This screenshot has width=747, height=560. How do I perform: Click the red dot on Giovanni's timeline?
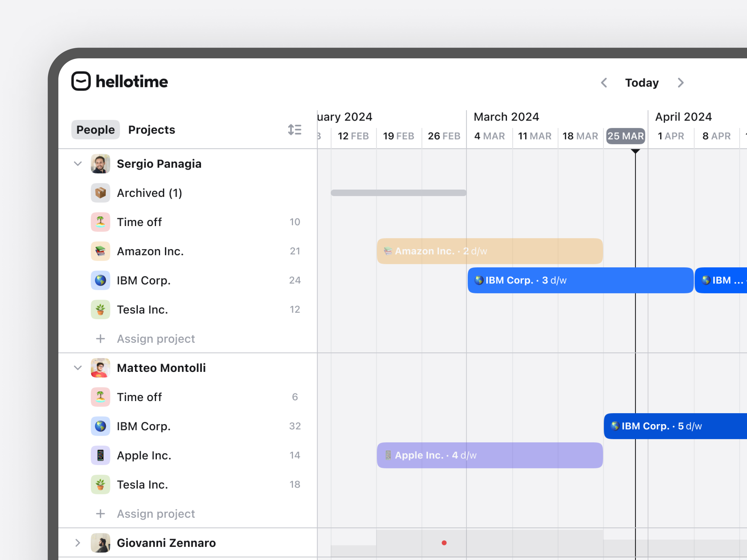point(444,543)
